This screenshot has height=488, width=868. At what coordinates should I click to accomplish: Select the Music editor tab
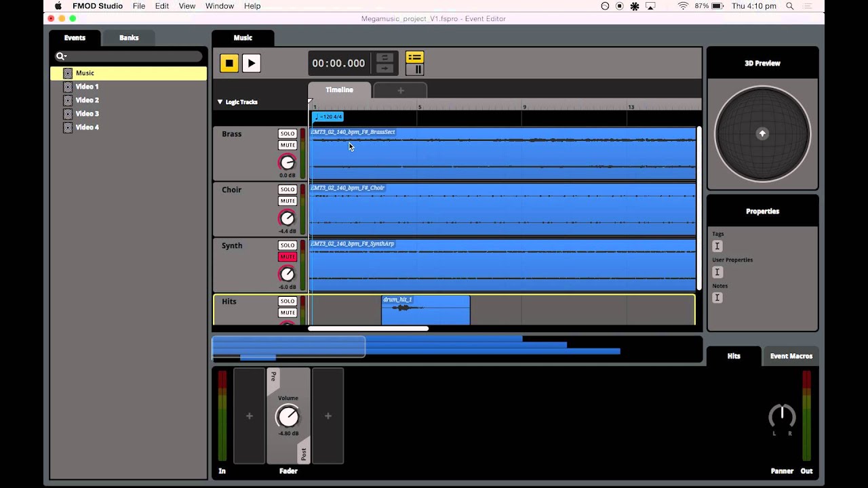pyautogui.click(x=243, y=38)
